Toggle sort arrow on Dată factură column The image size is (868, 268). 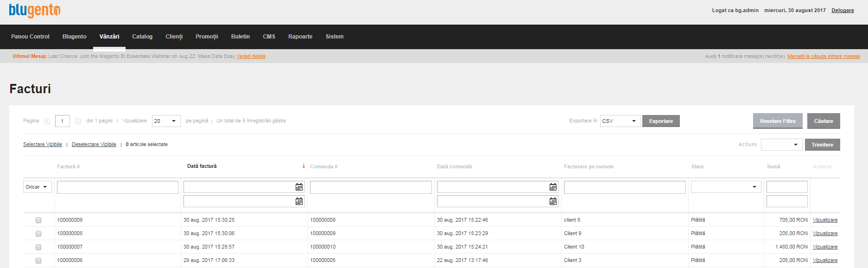point(304,166)
